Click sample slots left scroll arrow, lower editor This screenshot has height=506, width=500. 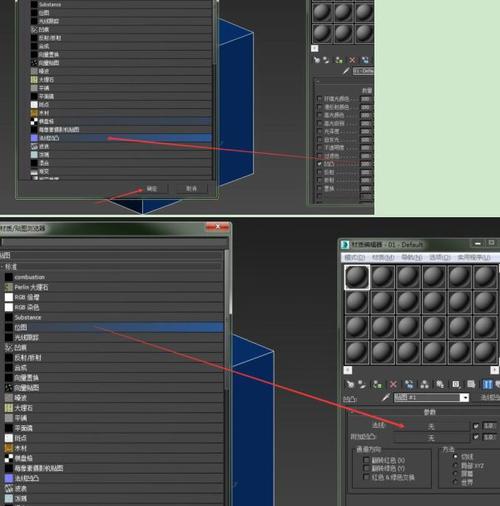coord(348,370)
